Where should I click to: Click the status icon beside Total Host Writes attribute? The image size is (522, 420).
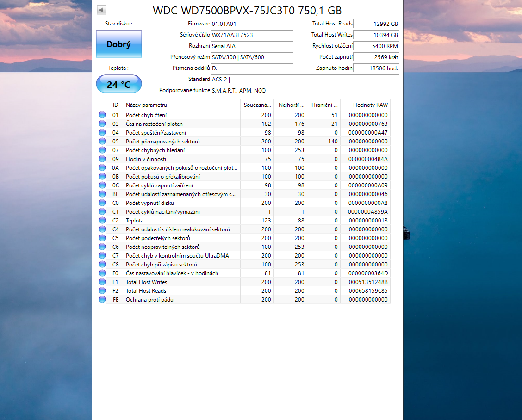coord(102,282)
